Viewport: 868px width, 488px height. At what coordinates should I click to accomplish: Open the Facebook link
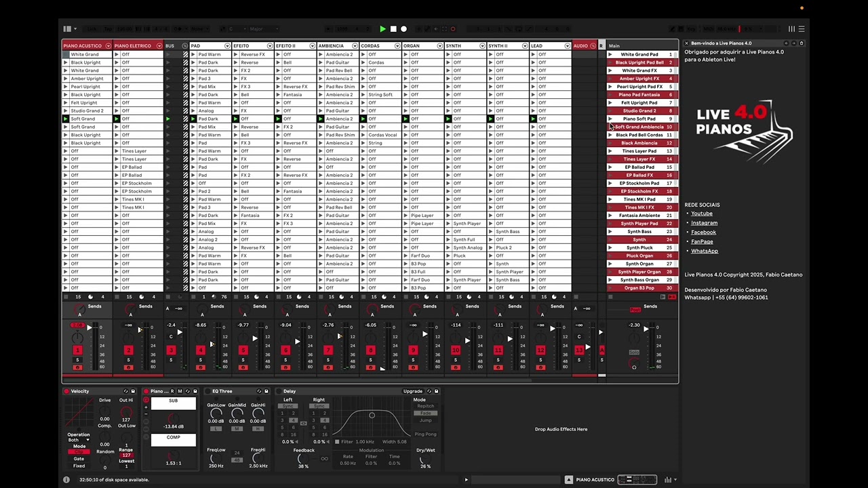coord(703,232)
